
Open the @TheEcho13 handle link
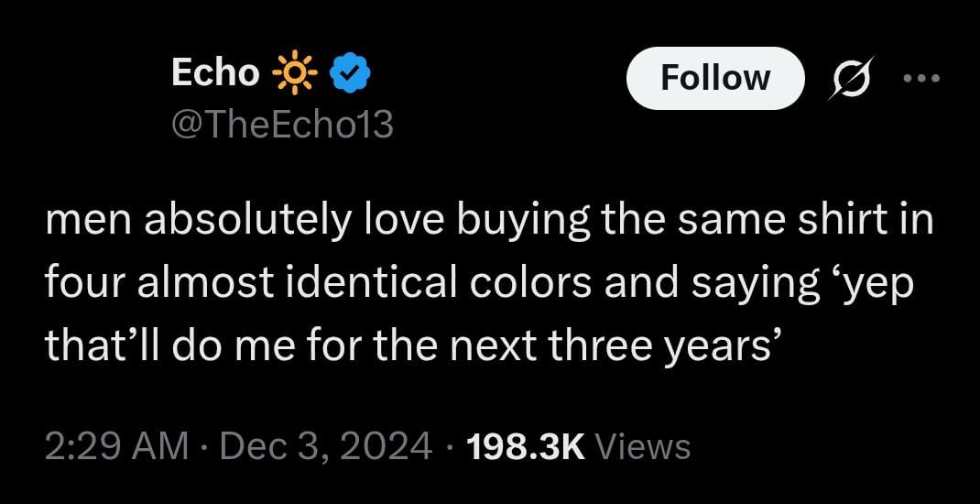[x=282, y=125]
